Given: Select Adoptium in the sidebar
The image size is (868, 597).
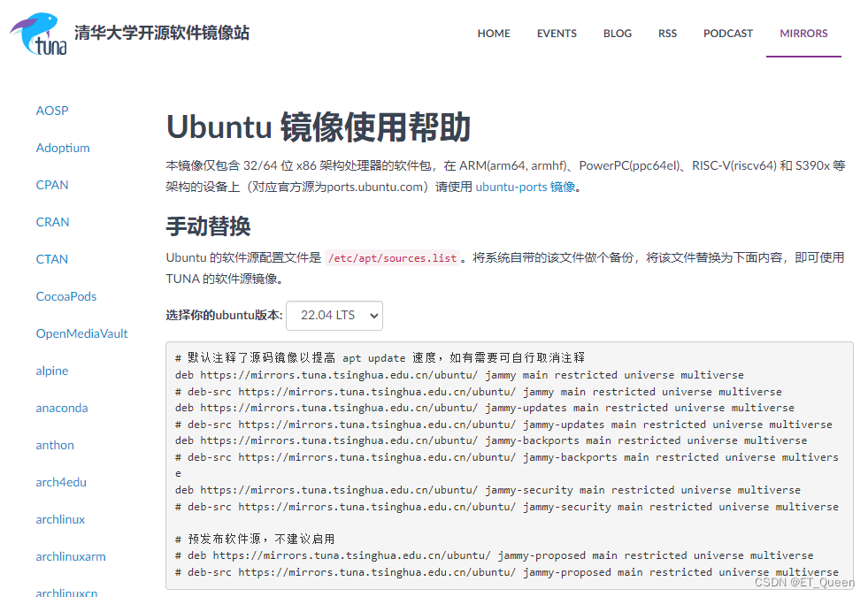Looking at the screenshot, I should 63,148.
